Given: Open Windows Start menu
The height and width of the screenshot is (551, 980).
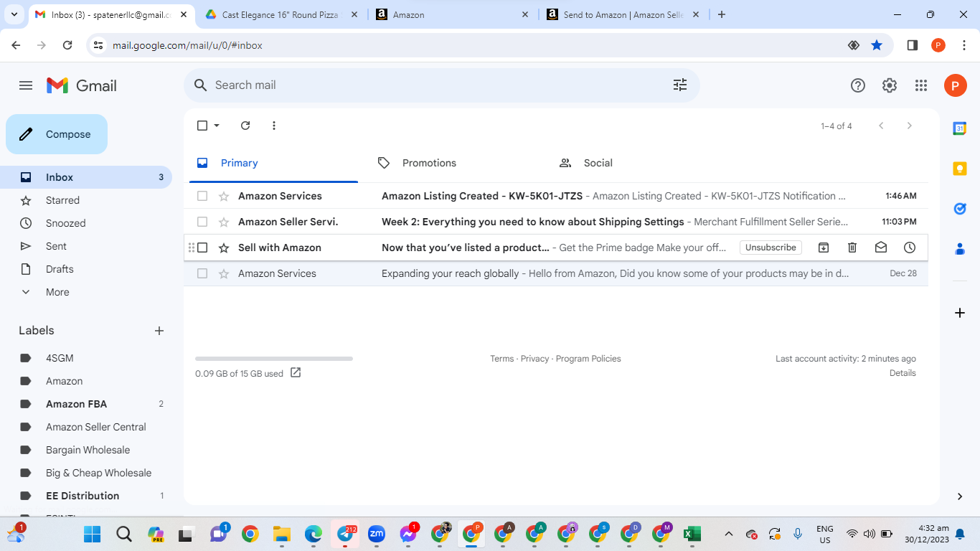Looking at the screenshot, I should coord(93,534).
